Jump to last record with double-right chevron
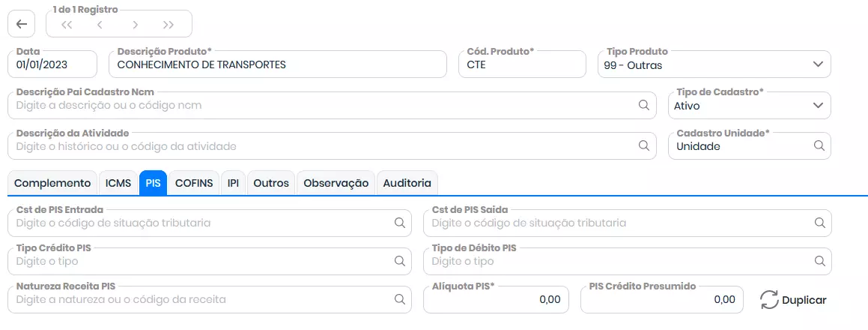 coord(169,25)
